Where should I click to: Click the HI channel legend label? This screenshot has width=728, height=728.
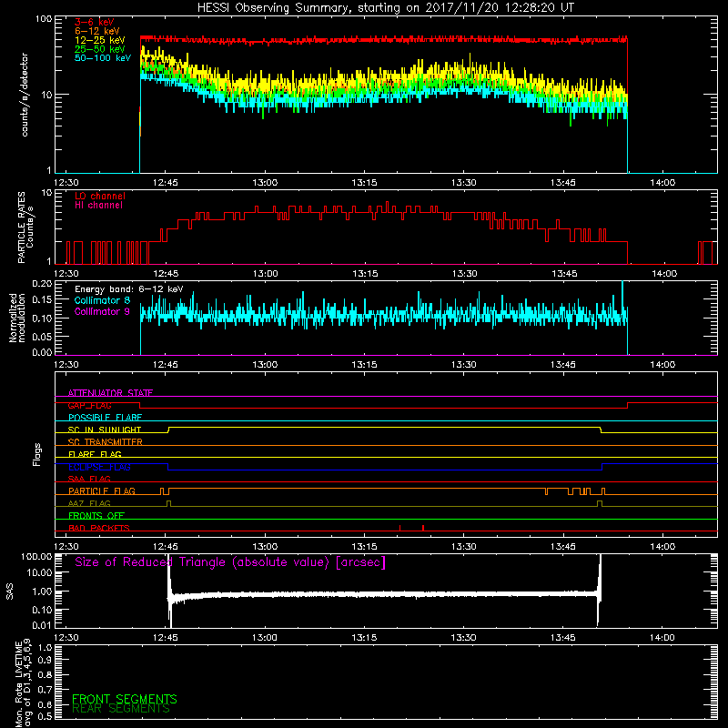[x=98, y=206]
